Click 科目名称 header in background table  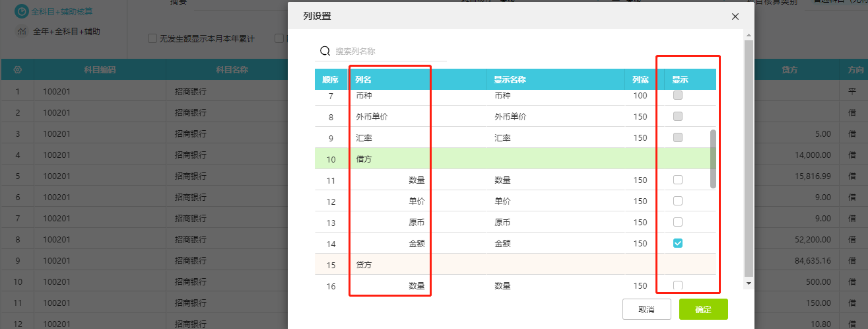pos(232,69)
